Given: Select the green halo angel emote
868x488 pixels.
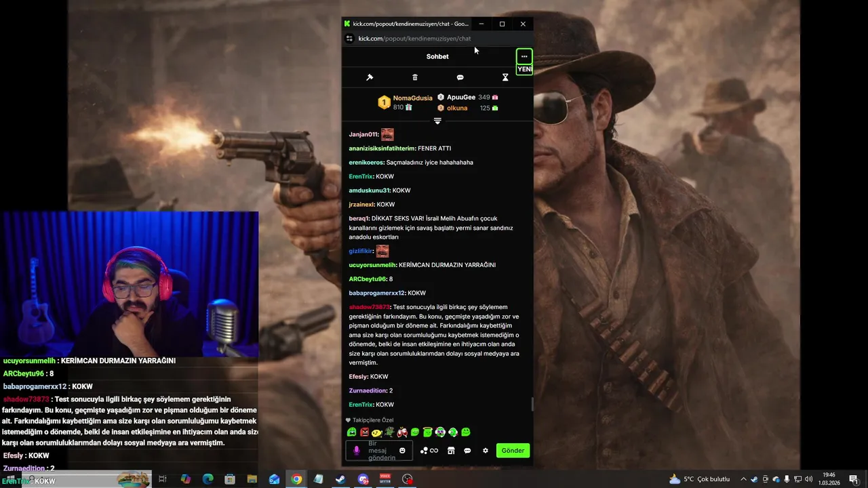Looking at the screenshot, I should click(x=427, y=432).
